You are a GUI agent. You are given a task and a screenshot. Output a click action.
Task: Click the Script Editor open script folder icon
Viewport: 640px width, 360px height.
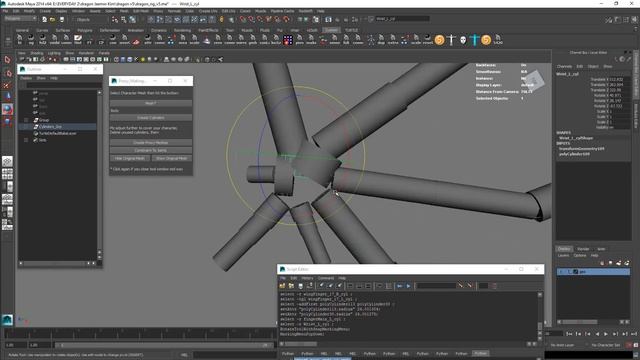(282, 286)
